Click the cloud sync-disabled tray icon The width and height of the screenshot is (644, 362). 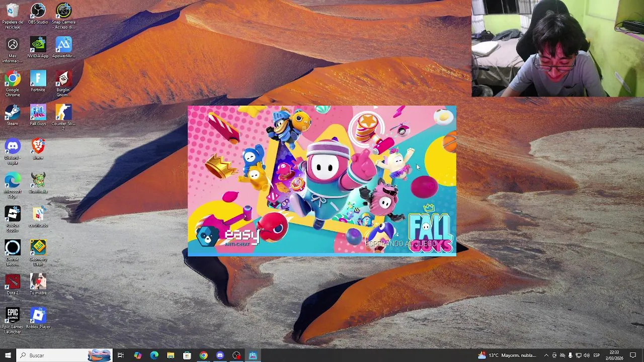[x=562, y=355]
